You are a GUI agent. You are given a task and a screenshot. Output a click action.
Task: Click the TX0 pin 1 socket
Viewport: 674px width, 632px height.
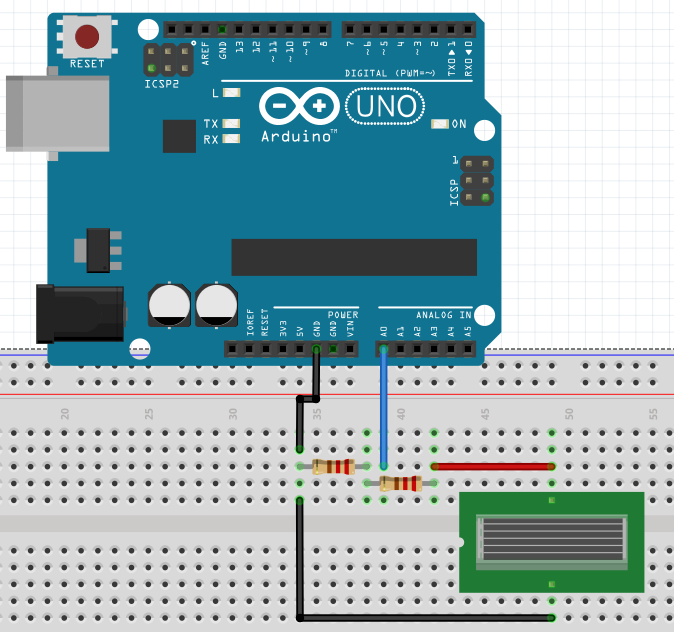pyautogui.click(x=450, y=30)
